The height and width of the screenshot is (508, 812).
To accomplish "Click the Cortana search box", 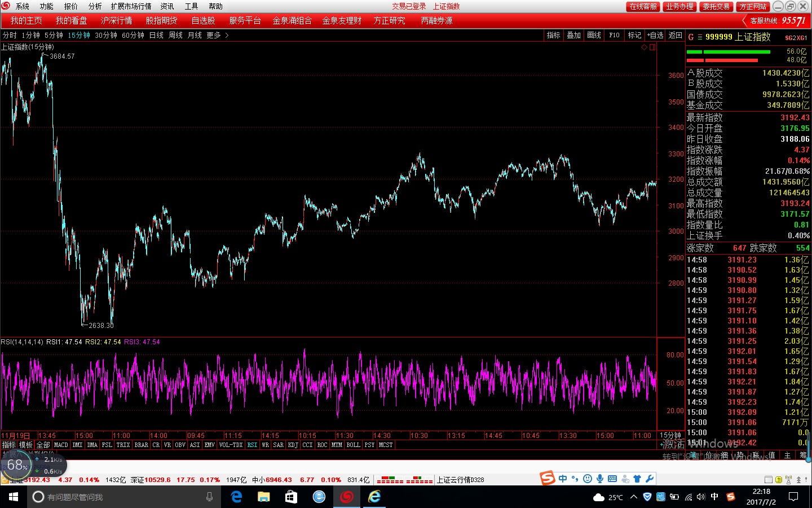I will [x=124, y=497].
